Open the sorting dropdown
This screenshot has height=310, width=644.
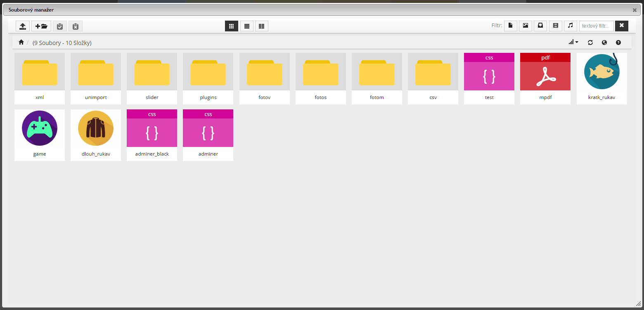[x=573, y=42]
